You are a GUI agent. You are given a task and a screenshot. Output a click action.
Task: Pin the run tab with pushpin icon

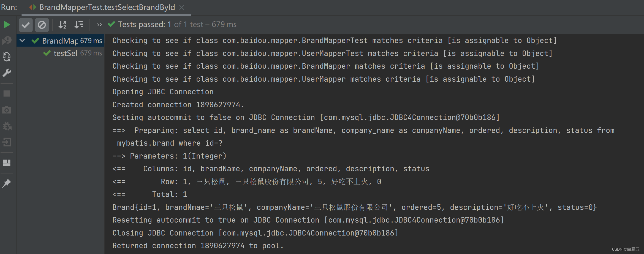coord(7,183)
